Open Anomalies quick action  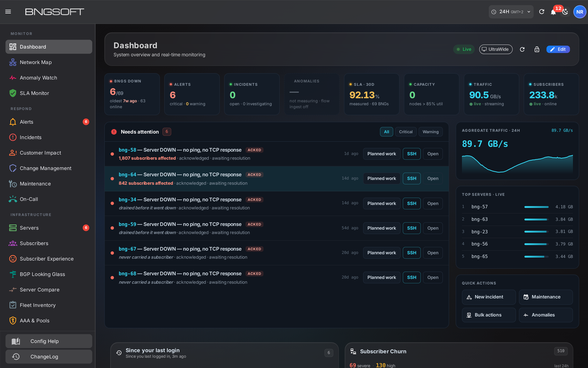[546, 315]
